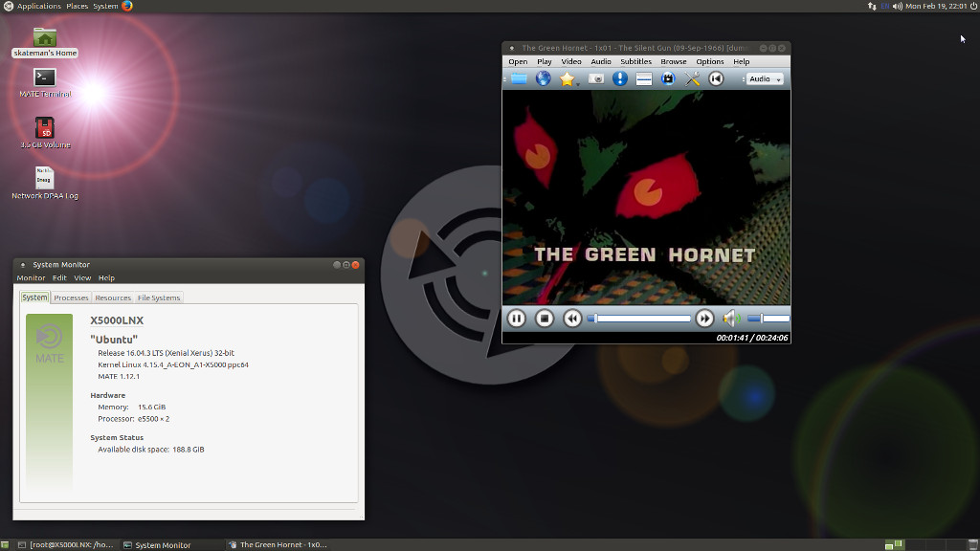Select the System tab in System Monitor
This screenshot has height=551, width=980.
point(34,298)
